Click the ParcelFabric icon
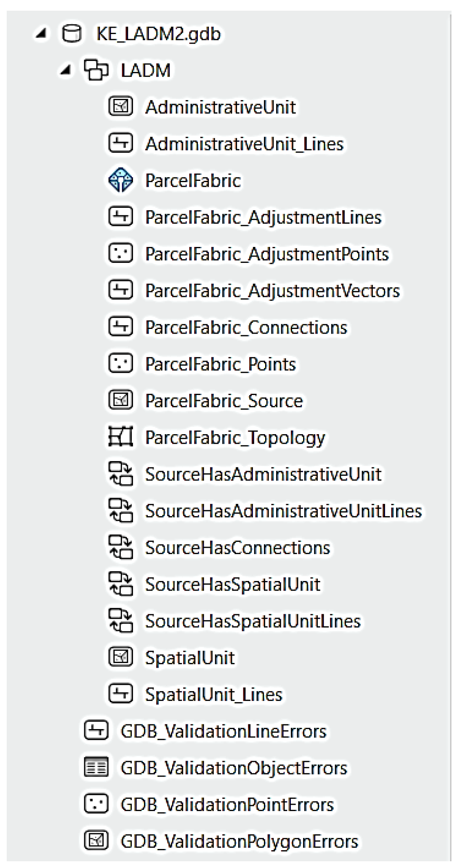The height and width of the screenshot is (868, 461). click(121, 180)
